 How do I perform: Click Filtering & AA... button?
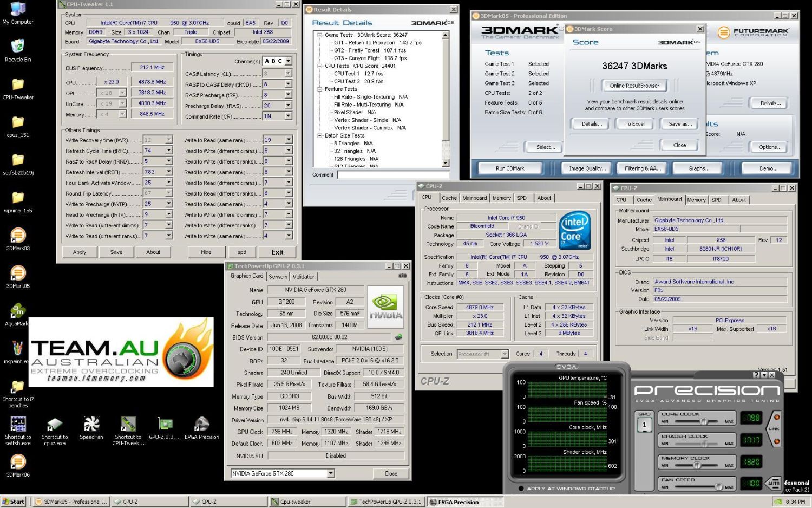643,168
